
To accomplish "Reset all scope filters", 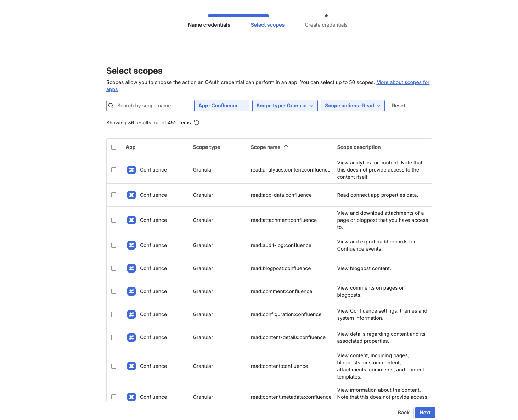I will [x=399, y=106].
